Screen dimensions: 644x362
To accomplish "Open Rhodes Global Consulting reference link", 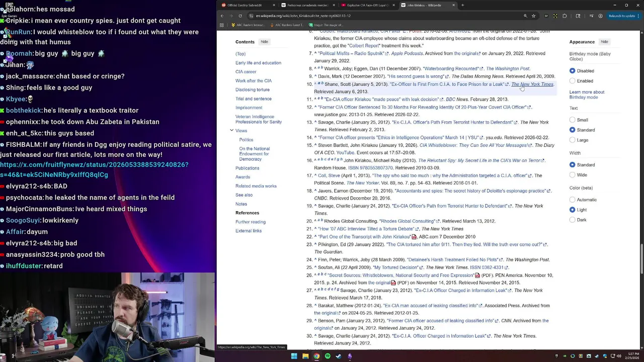I will point(408,221).
